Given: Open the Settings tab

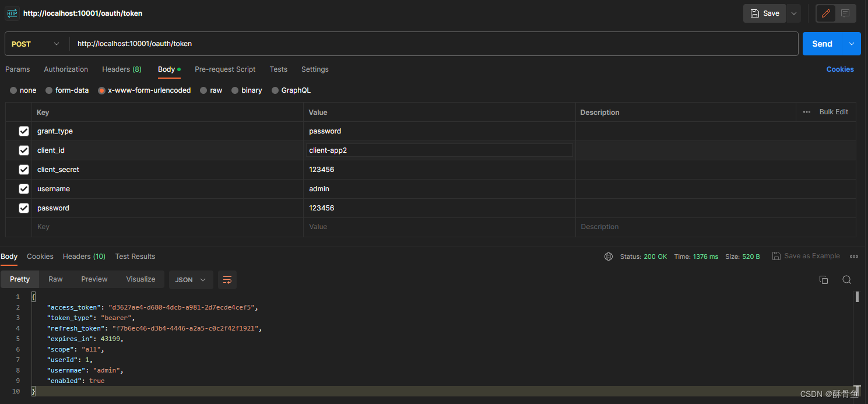Looking at the screenshot, I should tap(315, 69).
